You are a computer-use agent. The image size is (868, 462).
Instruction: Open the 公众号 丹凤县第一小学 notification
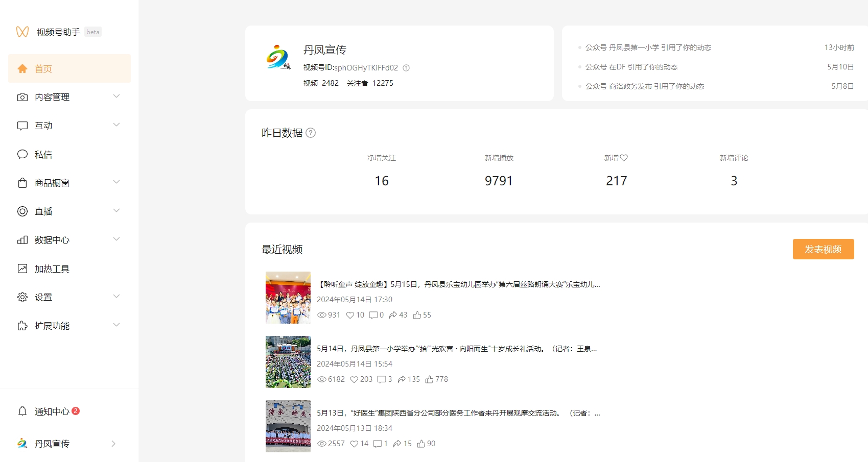click(x=648, y=47)
